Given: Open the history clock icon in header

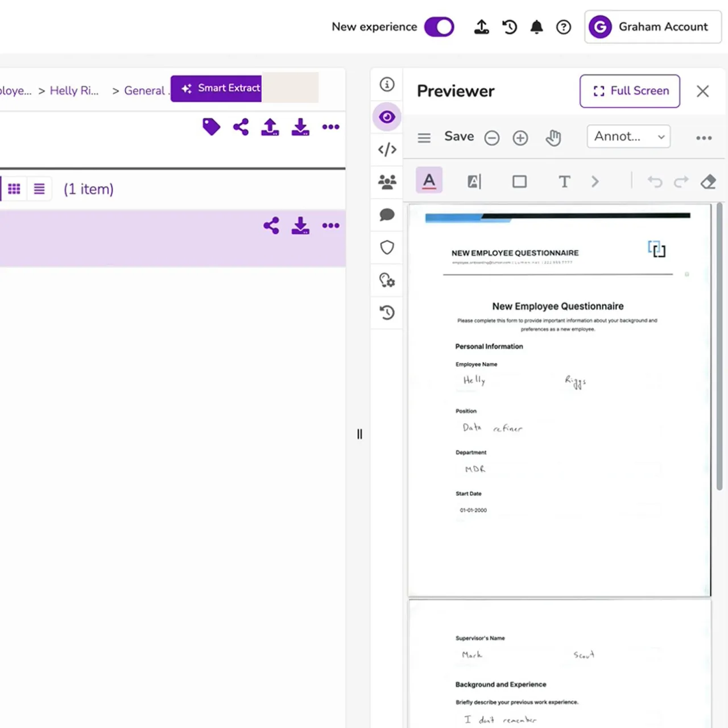Looking at the screenshot, I should tap(510, 27).
